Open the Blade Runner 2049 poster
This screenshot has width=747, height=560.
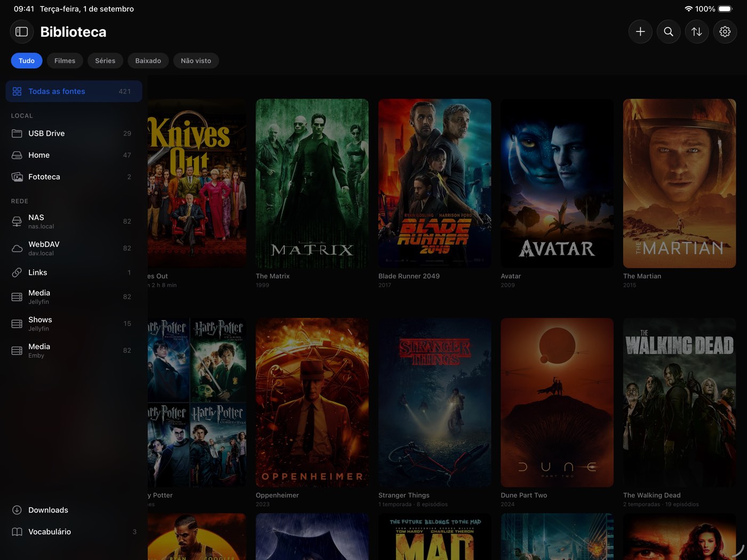tap(435, 183)
